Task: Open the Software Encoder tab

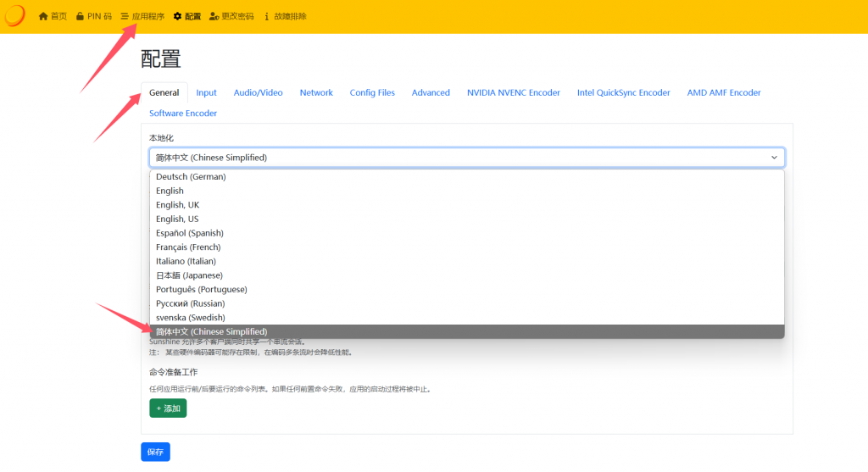Action: (183, 113)
